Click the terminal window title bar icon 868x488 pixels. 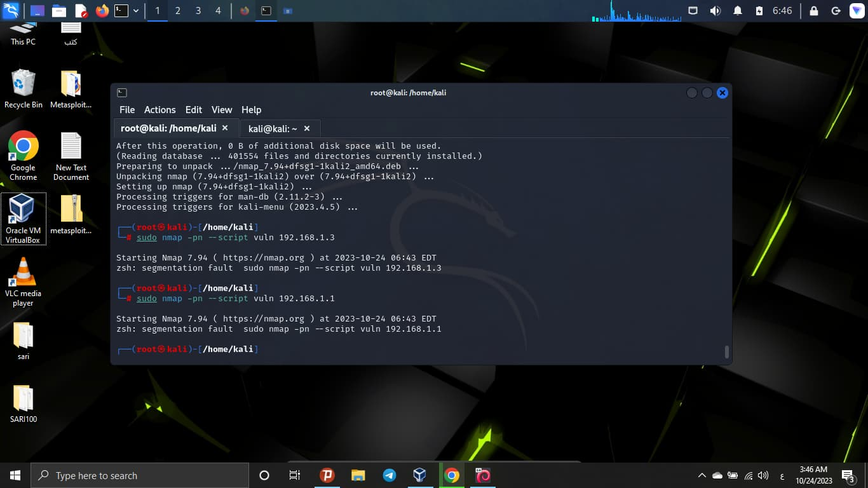coord(122,93)
